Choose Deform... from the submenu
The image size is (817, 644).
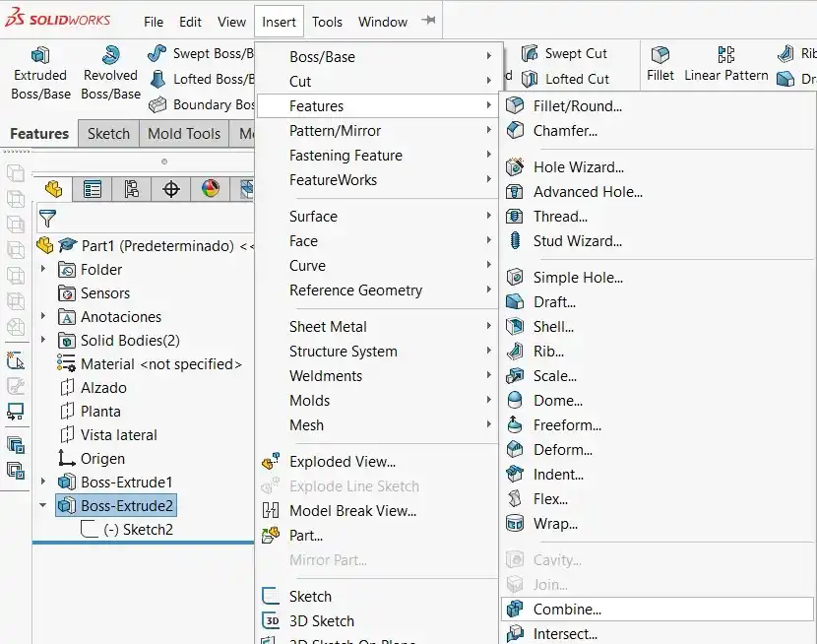pos(657,450)
